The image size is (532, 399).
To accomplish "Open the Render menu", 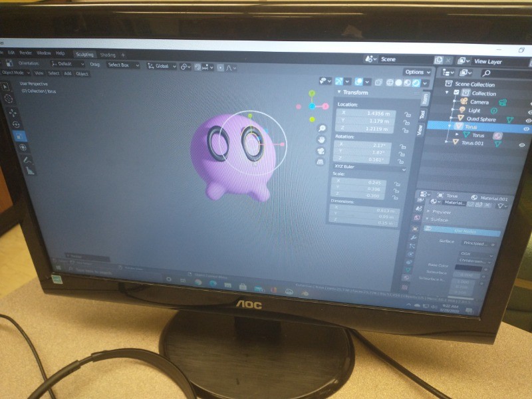I will click(25, 53).
